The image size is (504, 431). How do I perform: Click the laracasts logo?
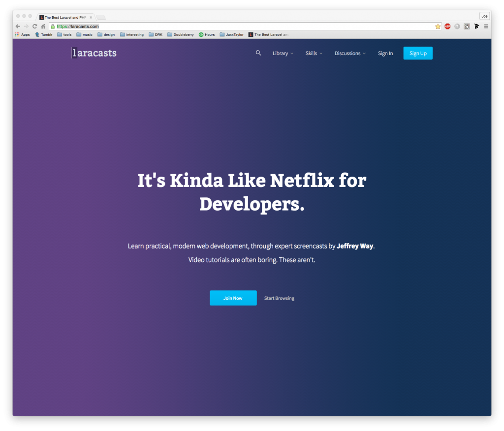(94, 53)
